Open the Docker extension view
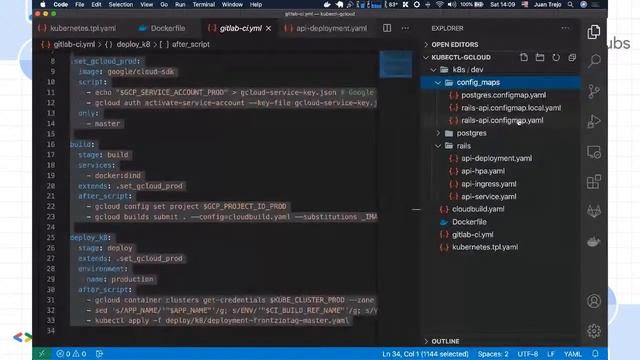The width and height of the screenshot is (640, 360). coord(594,241)
